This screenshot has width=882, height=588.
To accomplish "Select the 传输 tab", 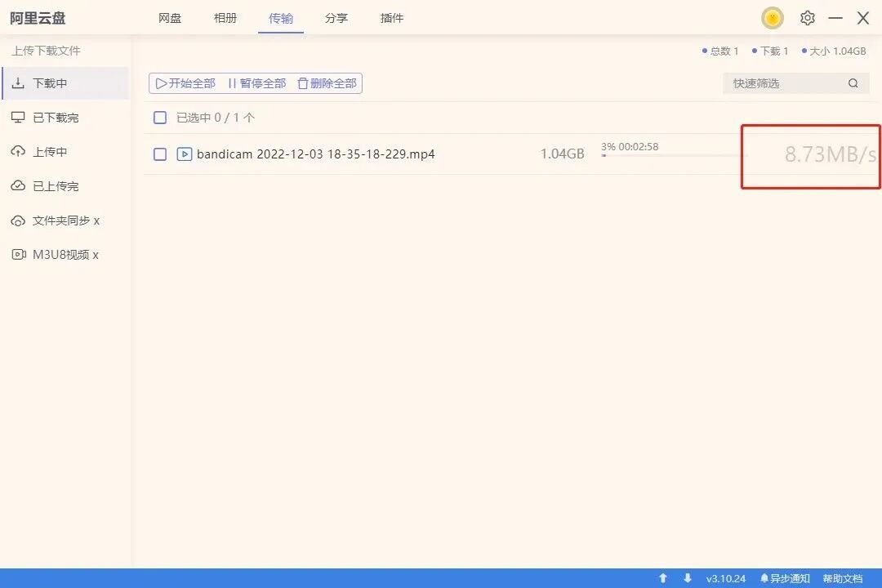I will (x=281, y=18).
